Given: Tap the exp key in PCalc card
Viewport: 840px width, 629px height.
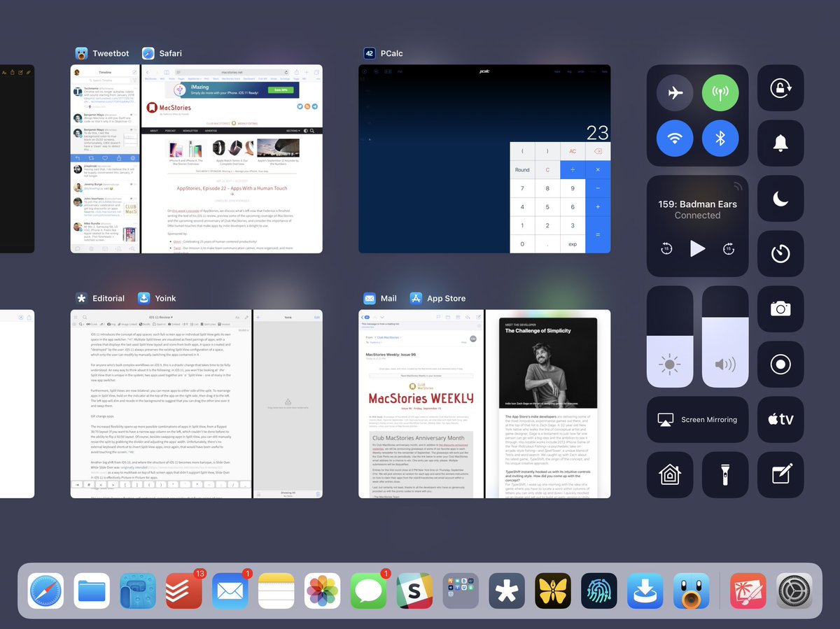Looking at the screenshot, I should pyautogui.click(x=573, y=244).
